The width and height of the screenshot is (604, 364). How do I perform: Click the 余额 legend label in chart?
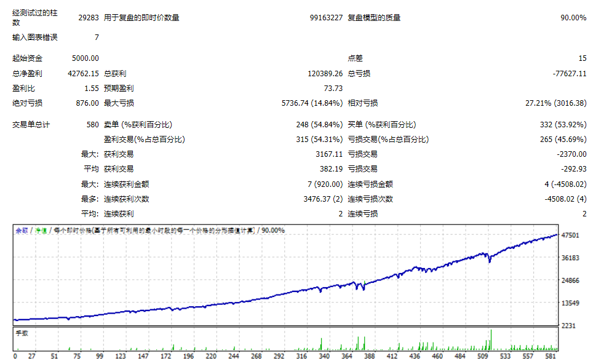(x=22, y=231)
